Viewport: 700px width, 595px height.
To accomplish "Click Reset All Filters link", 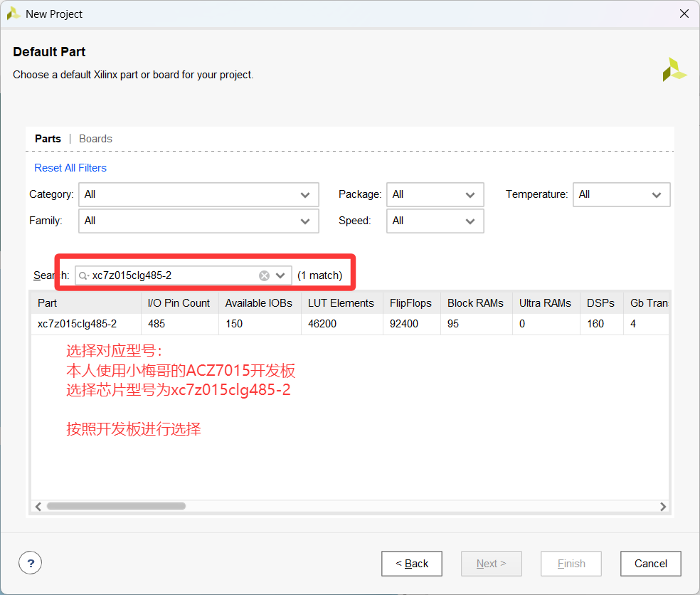I will pyautogui.click(x=70, y=168).
